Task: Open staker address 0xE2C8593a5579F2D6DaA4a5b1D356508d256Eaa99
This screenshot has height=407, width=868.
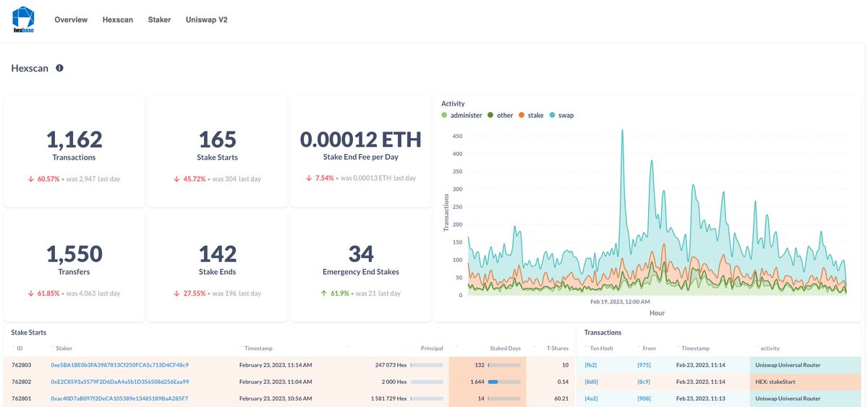Action: [x=119, y=382]
